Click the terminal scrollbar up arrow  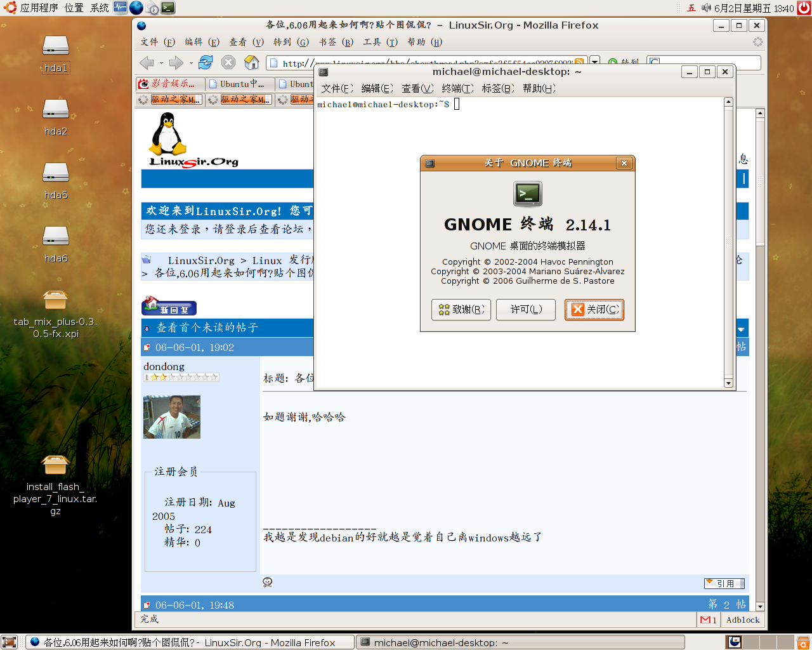coord(728,102)
